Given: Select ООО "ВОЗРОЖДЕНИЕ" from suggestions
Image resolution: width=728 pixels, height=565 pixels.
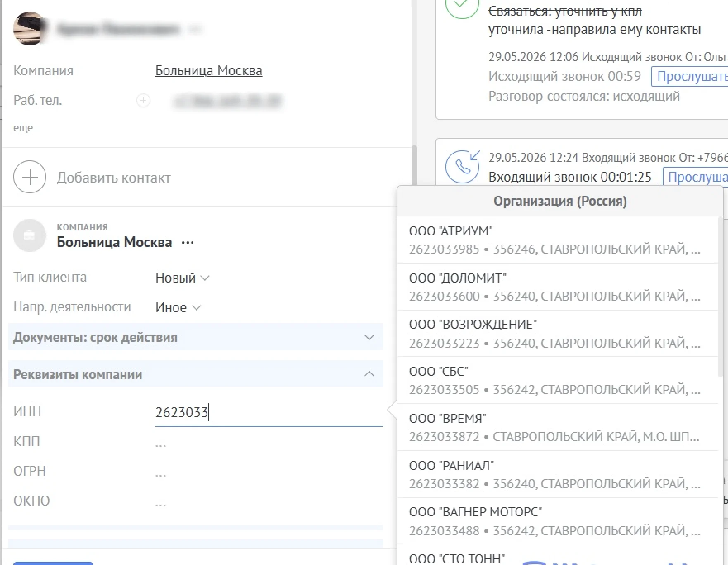Looking at the screenshot, I should click(x=558, y=334).
